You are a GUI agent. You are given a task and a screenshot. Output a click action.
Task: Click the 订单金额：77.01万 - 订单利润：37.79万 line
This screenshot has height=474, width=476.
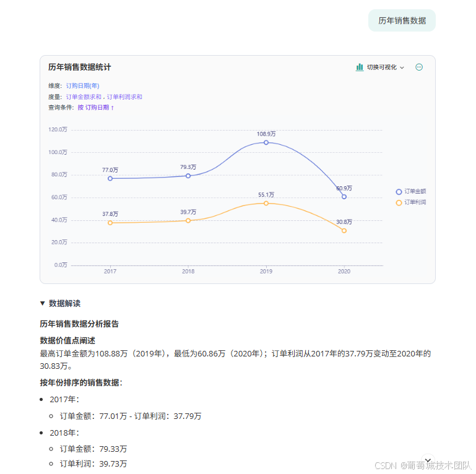[131, 416]
